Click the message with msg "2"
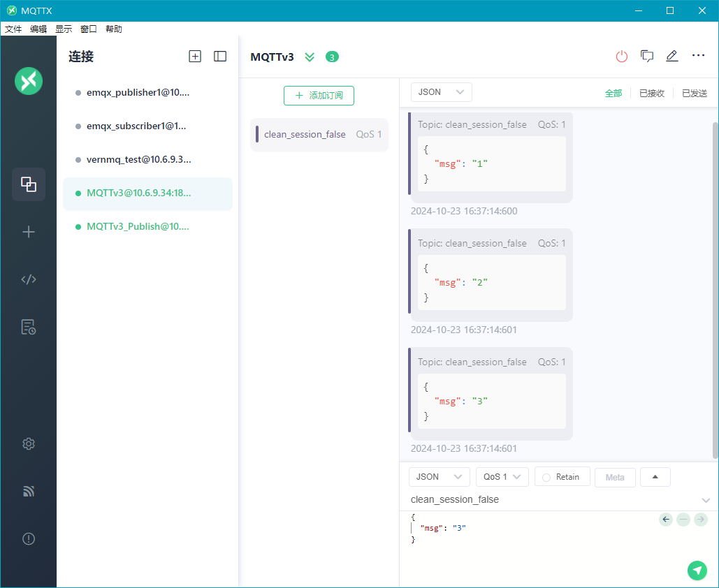719x588 pixels. point(491,275)
